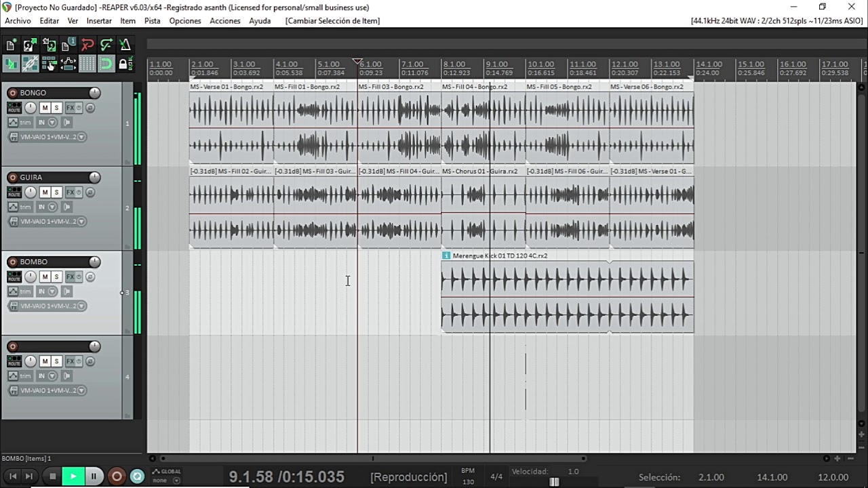Go to project start button
Image resolution: width=868 pixels, height=488 pixels.
point(12,476)
